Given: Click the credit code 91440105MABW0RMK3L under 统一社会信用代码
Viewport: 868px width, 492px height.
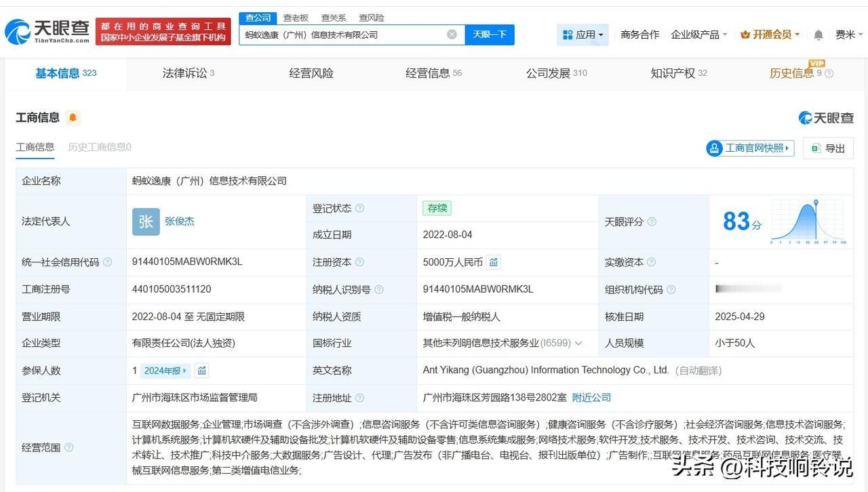Looking at the screenshot, I should tap(187, 262).
